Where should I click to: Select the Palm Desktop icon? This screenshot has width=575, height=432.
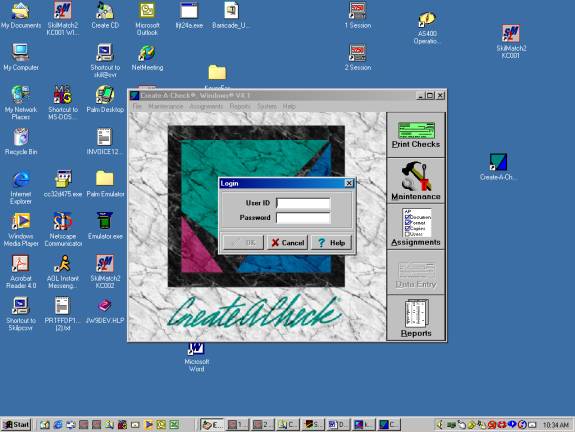coord(105,99)
